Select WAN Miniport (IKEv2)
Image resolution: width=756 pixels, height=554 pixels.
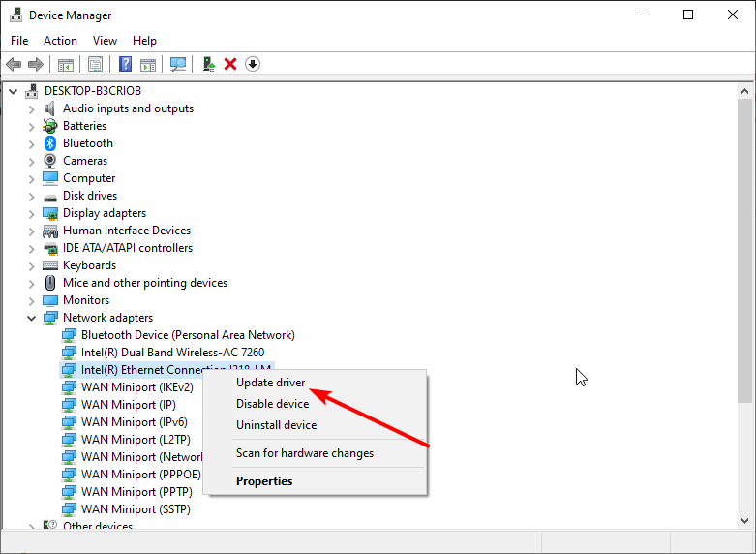pos(136,387)
